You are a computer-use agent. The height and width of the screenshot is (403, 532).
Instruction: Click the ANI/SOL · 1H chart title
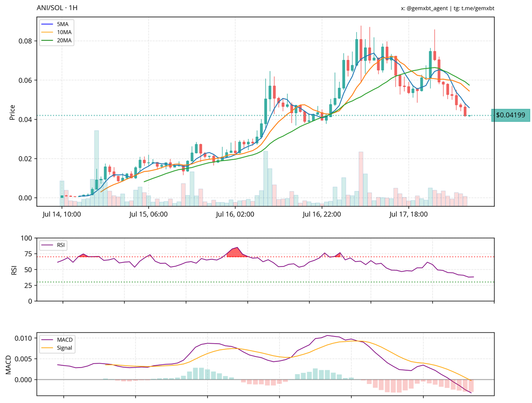pos(58,8)
